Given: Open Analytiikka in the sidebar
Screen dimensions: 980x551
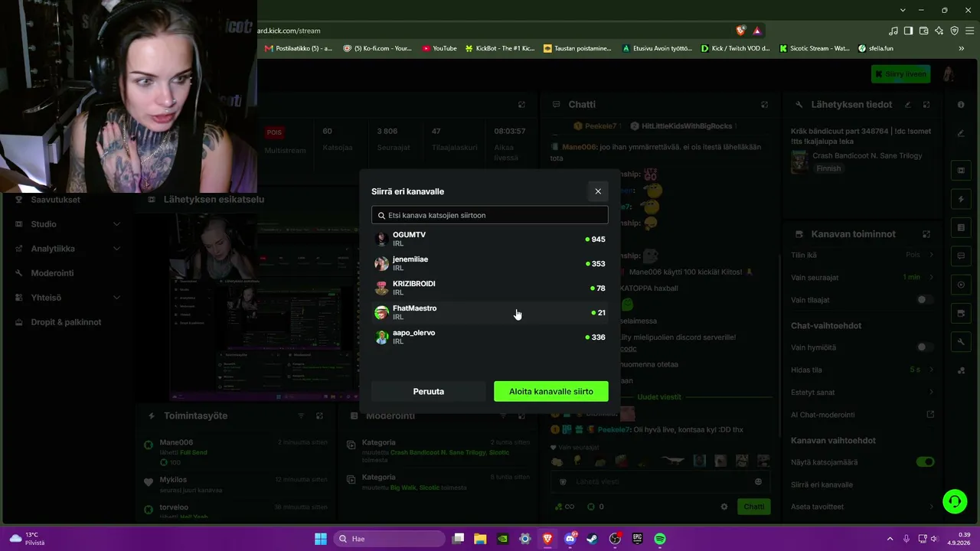Looking at the screenshot, I should pyautogui.click(x=53, y=249).
